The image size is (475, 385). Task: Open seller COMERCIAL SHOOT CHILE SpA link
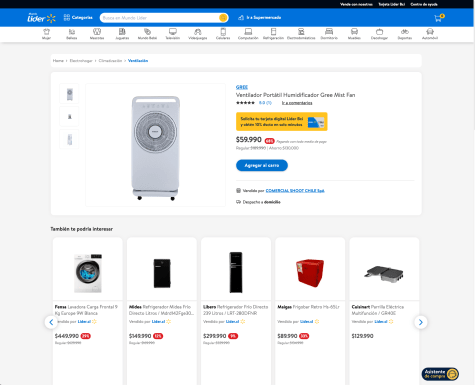pyautogui.click(x=295, y=191)
